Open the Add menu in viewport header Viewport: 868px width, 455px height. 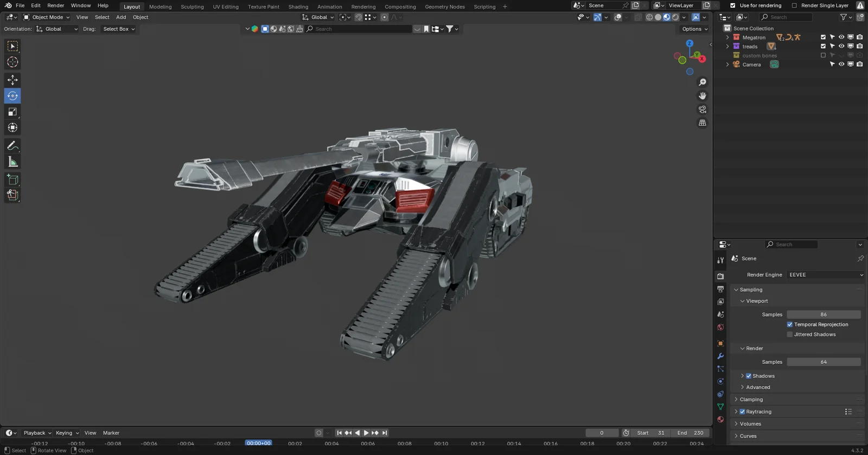pyautogui.click(x=121, y=17)
